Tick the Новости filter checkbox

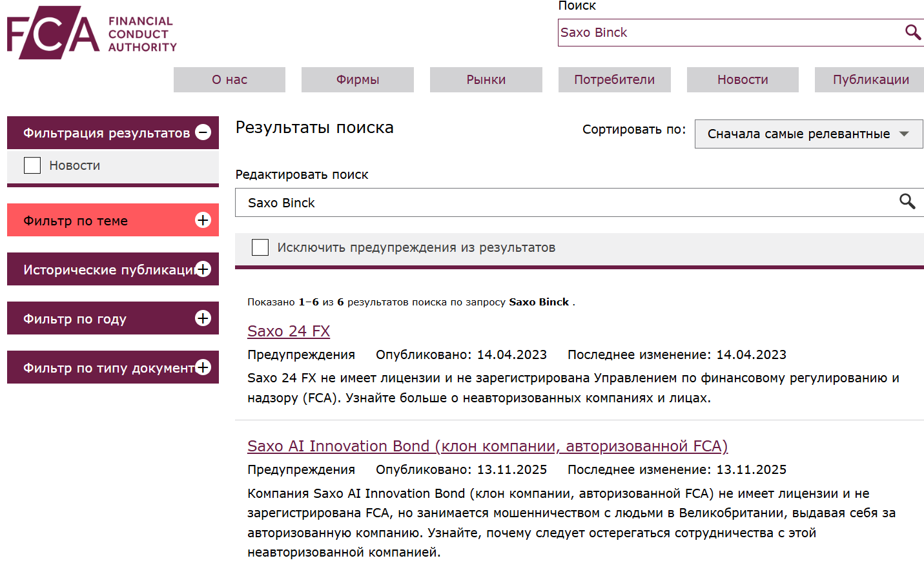point(32,165)
